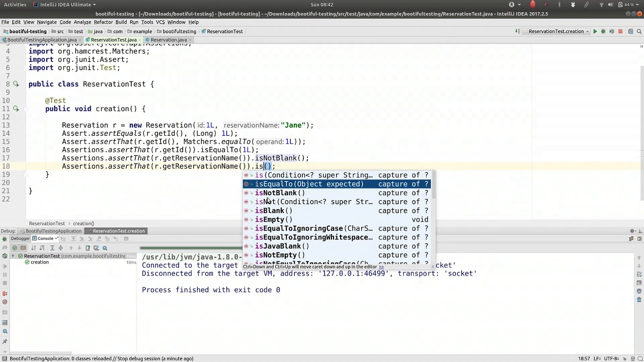Open test runner settings gear
The width and height of the screenshot is (644, 362).
[x=105, y=248]
